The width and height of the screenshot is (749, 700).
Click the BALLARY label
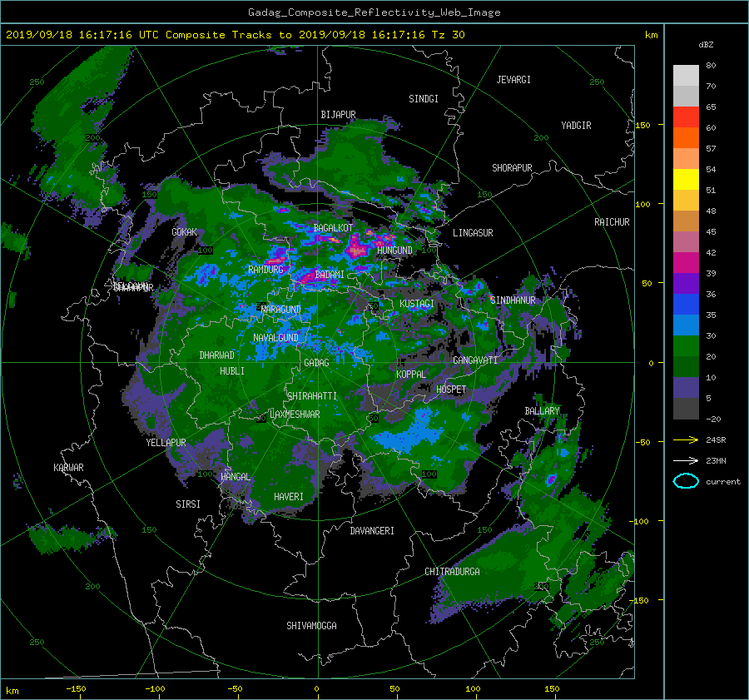(542, 411)
